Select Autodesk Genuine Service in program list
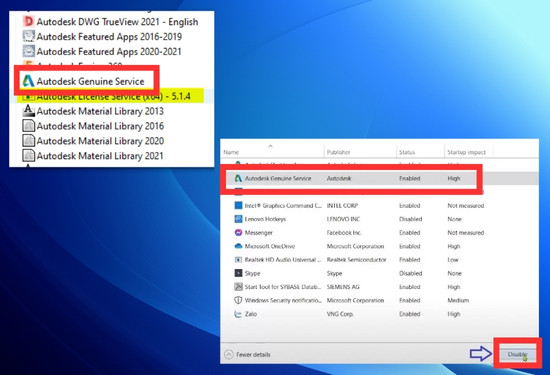Screen dimensions: 550x375 [x=90, y=81]
